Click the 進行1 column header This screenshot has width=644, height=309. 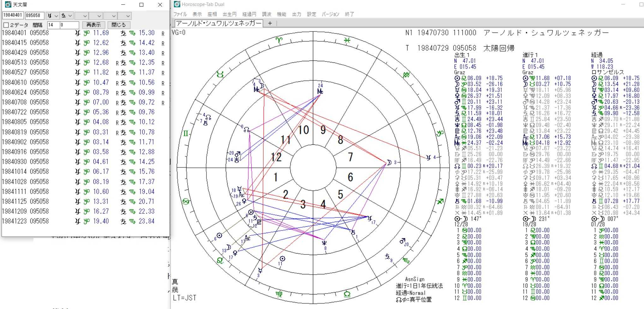[x=530, y=55]
